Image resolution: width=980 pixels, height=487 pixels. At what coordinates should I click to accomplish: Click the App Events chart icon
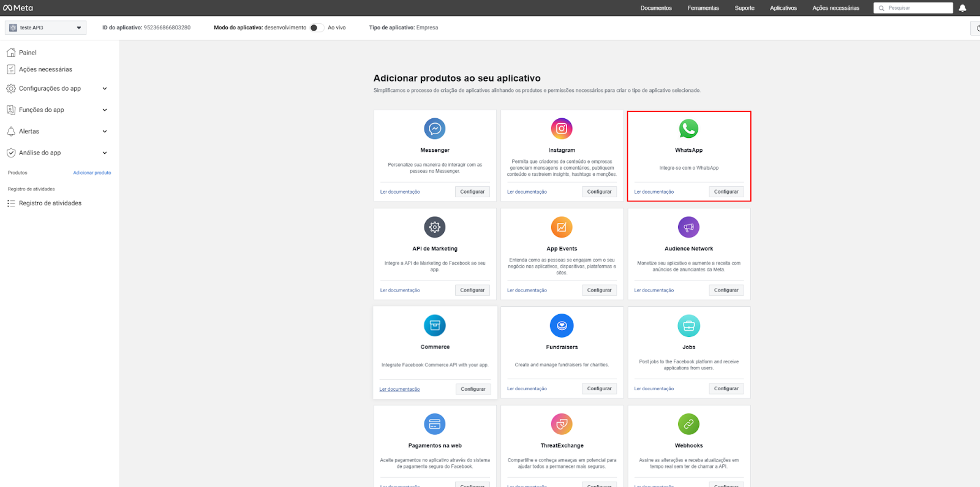coord(562,227)
